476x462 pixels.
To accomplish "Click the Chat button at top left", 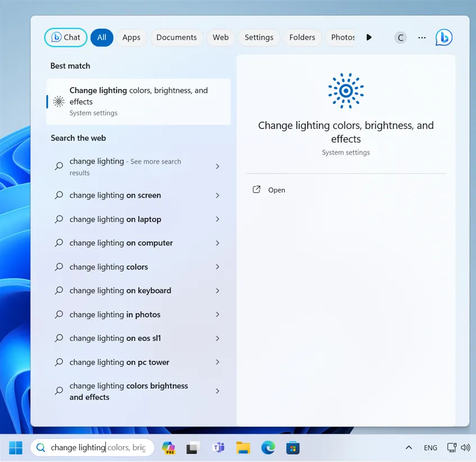I will click(x=66, y=38).
